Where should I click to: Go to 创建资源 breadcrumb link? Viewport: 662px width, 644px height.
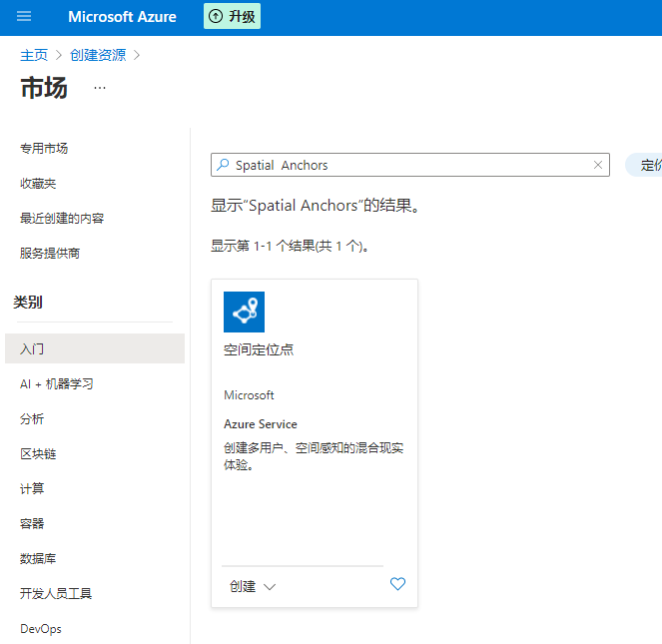coord(98,55)
